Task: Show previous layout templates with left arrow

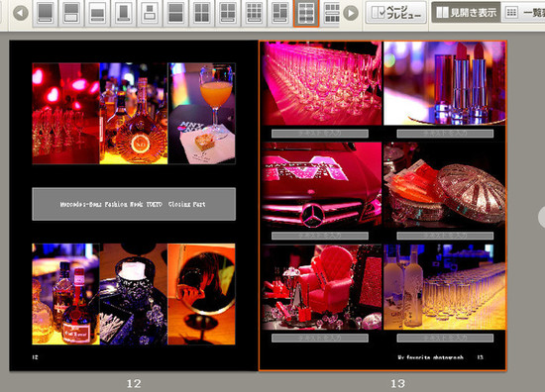Action: pos(21,13)
